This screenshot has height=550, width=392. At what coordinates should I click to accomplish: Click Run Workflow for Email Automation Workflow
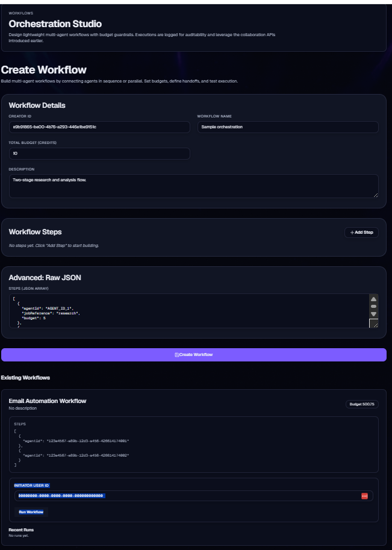click(31, 511)
